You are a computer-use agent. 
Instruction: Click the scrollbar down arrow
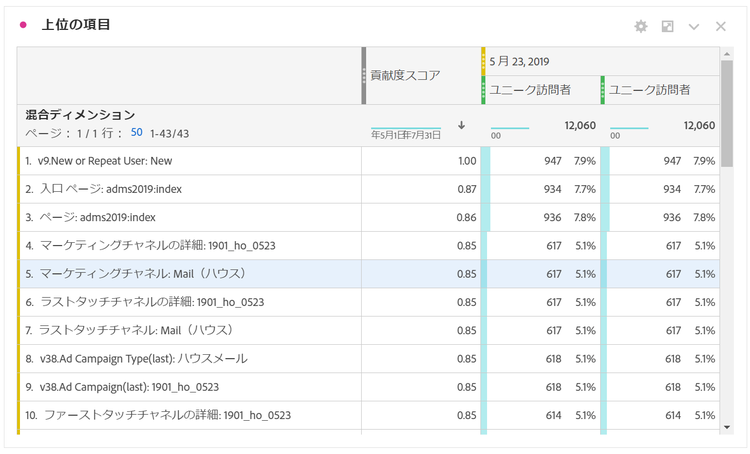point(727,427)
